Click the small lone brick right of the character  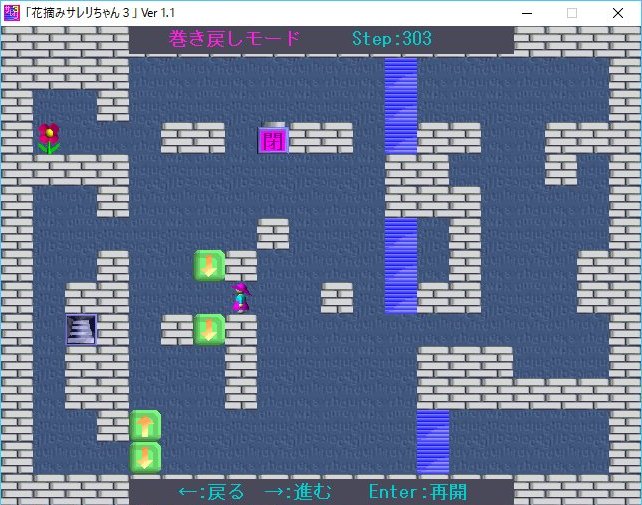coord(337,297)
